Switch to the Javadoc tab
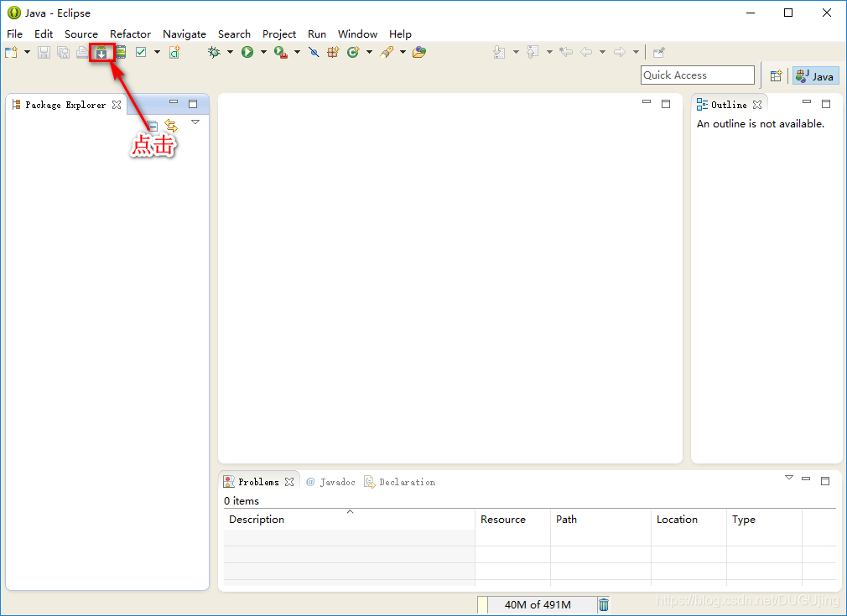Image resolution: width=847 pixels, height=616 pixels. pyautogui.click(x=330, y=482)
